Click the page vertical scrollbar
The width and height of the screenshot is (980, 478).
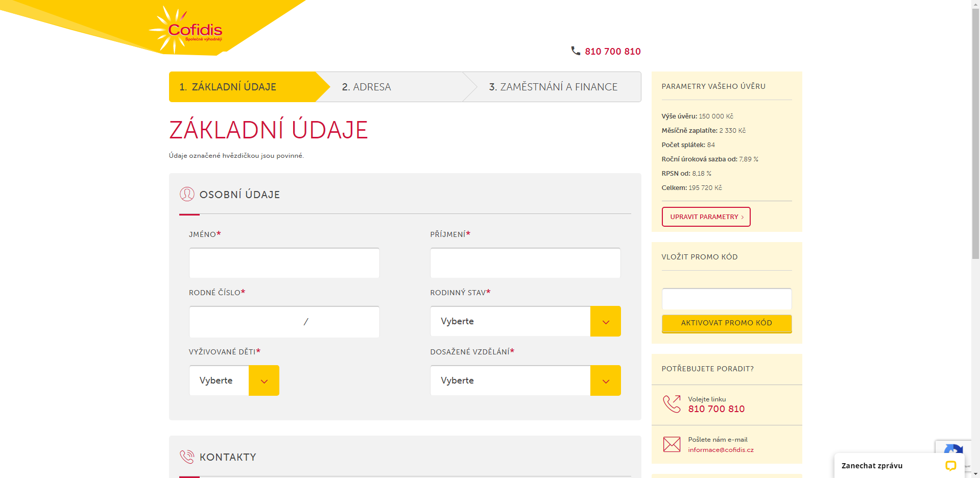coord(976,133)
